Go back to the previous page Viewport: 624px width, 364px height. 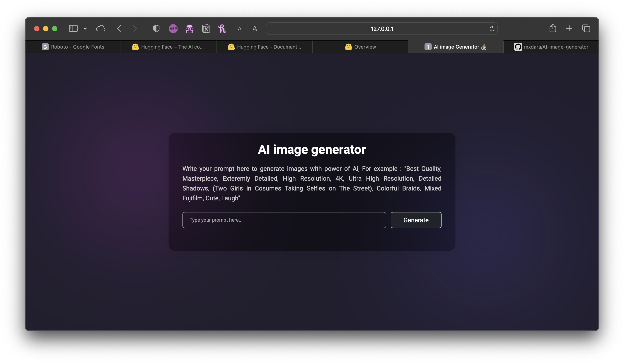(x=119, y=28)
